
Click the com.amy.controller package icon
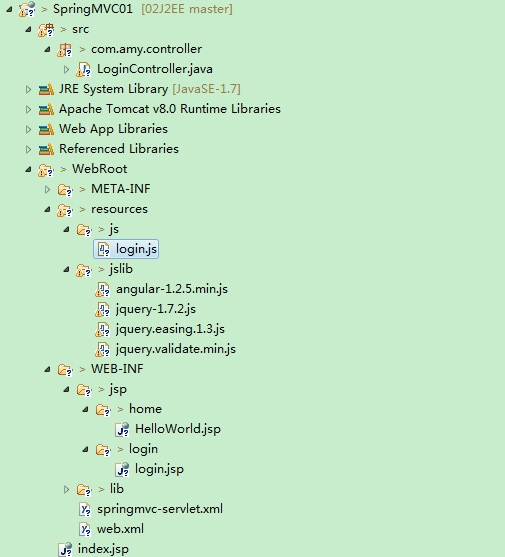coord(65,50)
